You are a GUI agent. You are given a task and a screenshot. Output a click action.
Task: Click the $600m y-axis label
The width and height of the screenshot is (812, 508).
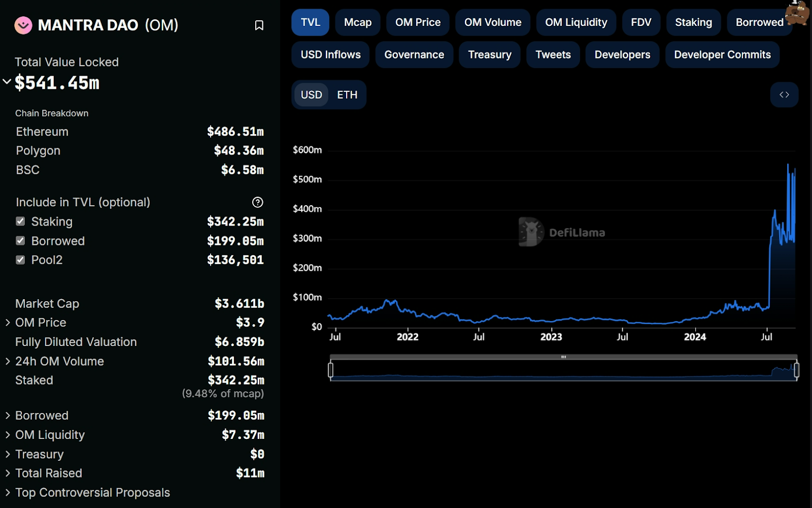[307, 150]
